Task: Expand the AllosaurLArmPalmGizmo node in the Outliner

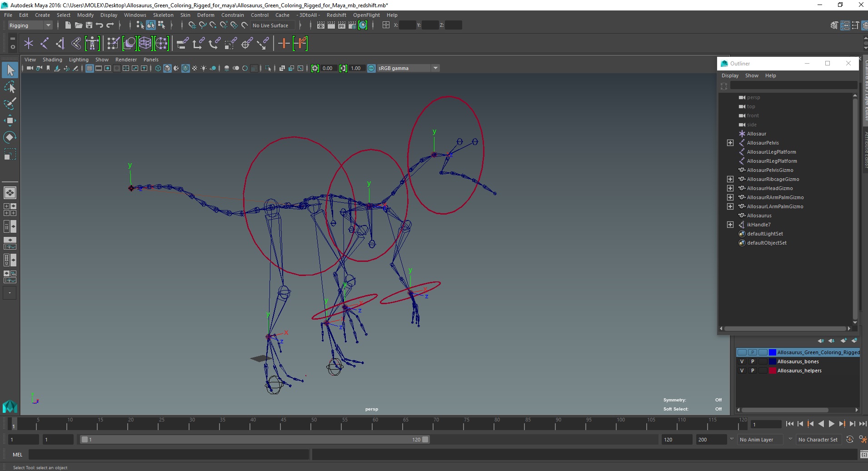Action: point(730,206)
